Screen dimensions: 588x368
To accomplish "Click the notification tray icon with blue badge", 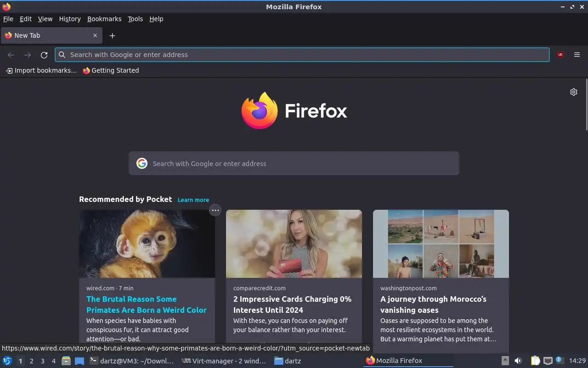I will coord(560,360).
